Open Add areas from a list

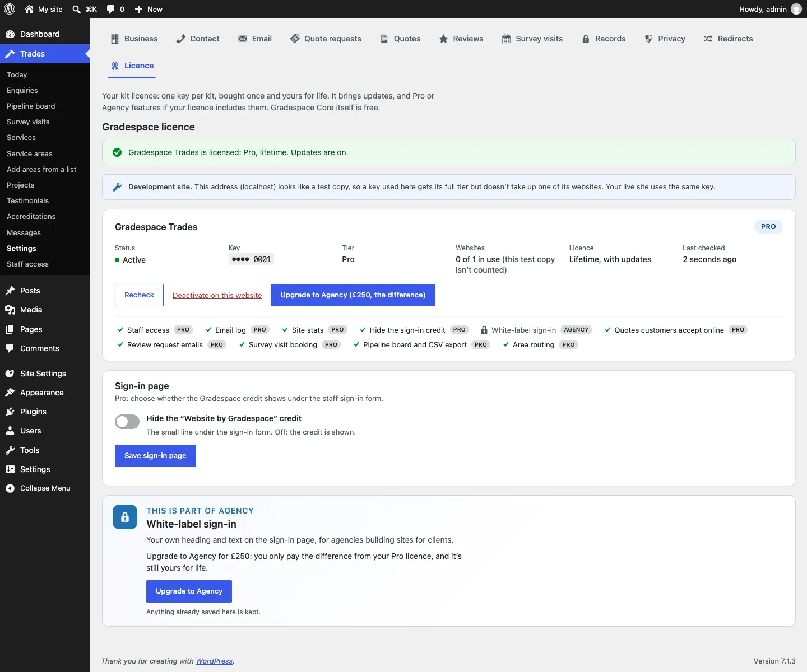pos(41,170)
